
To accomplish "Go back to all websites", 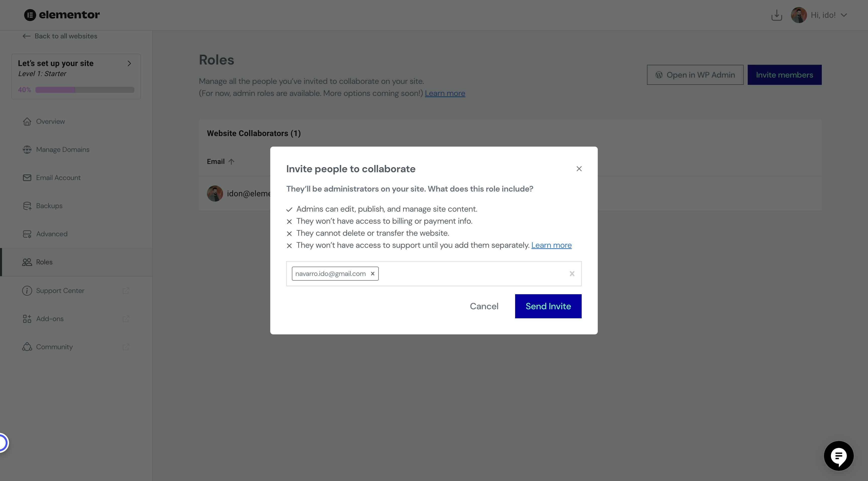I will [60, 36].
